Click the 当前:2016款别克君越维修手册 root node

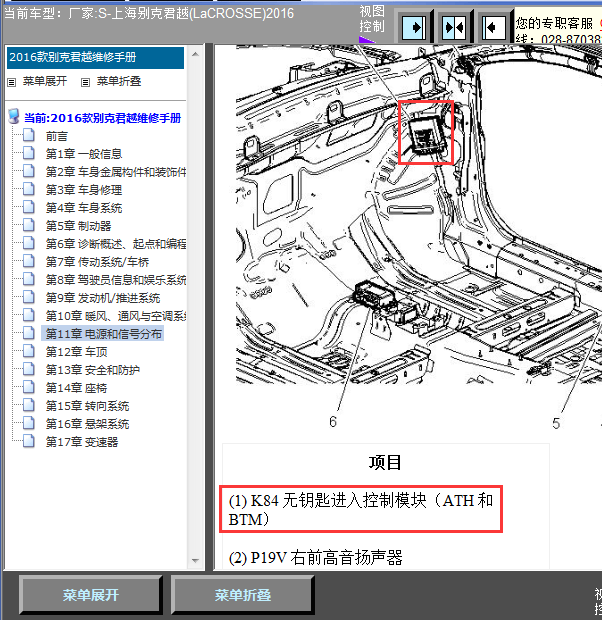click(x=102, y=118)
